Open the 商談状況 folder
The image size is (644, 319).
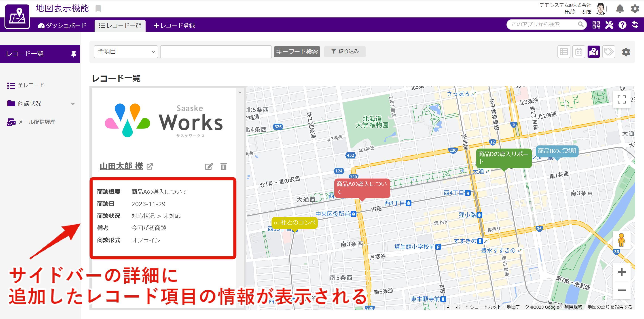tap(24, 103)
